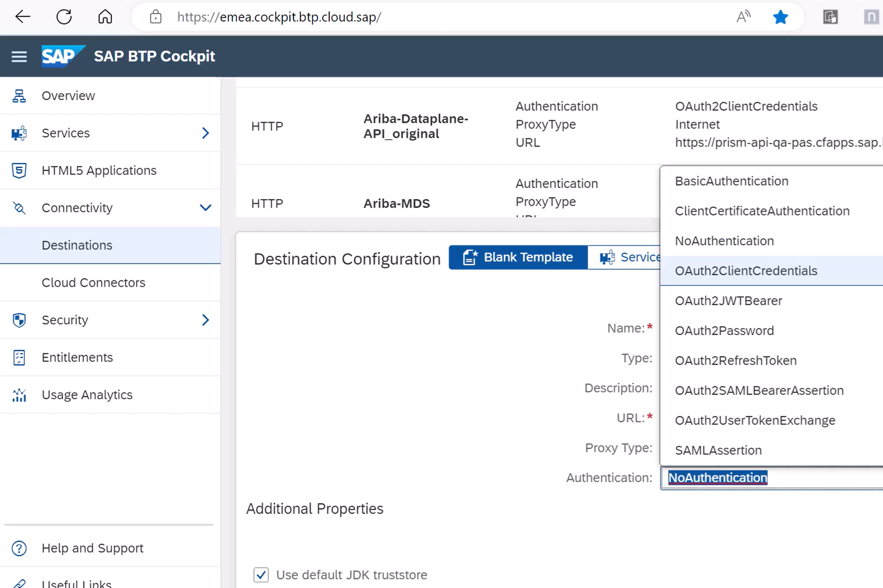Open the hamburger navigation menu
This screenshot has width=883, height=588.
coord(19,57)
